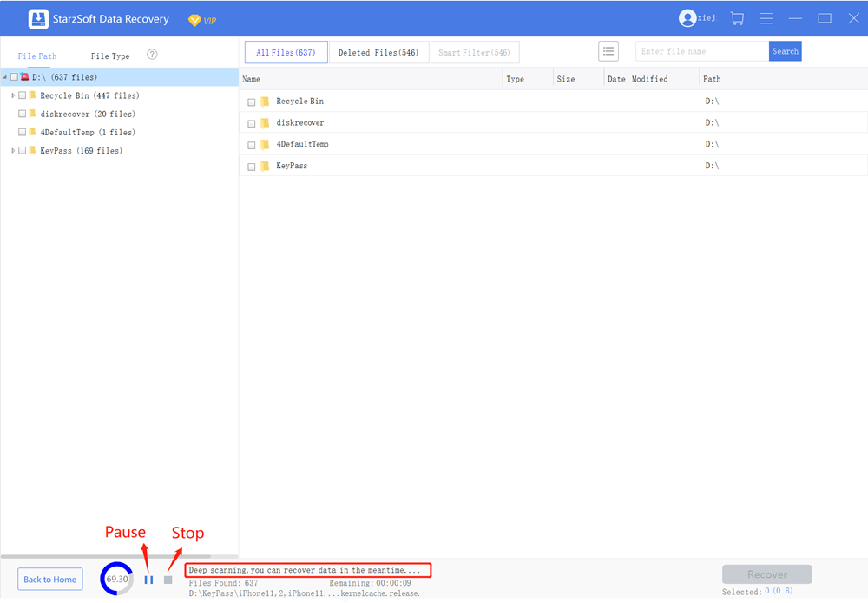Select the D:\ (637 files) root label
This screenshot has width=868, height=603.
click(x=64, y=77)
